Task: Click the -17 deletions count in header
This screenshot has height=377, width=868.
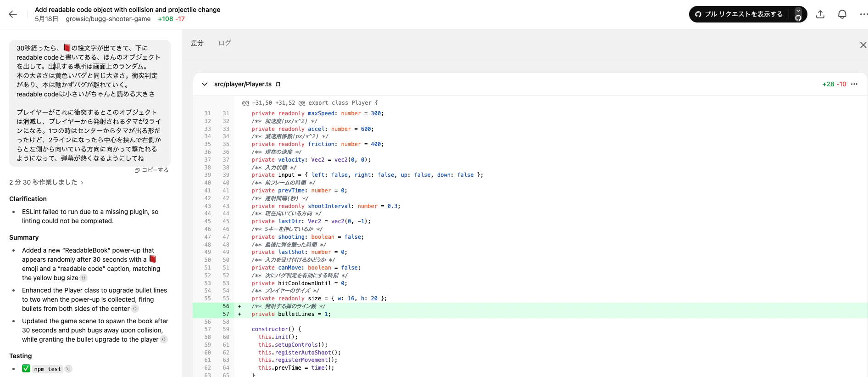Action: click(180, 19)
